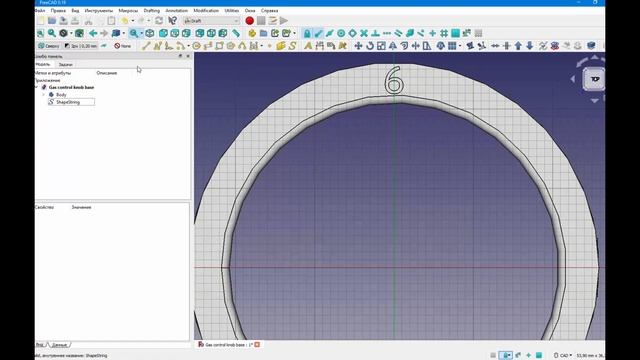This screenshot has height=360, width=640.
Task: Select the Draft Downgrade arrow tool
Action: 529,46
